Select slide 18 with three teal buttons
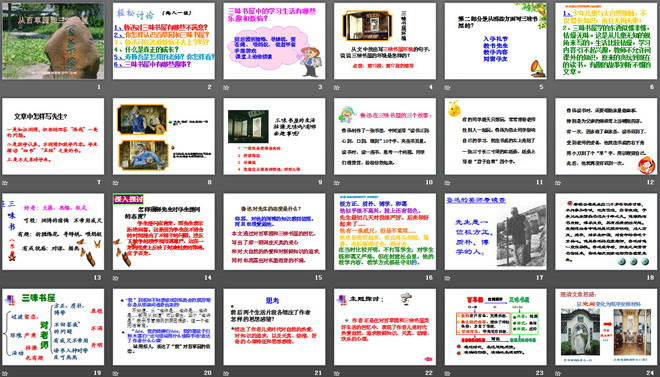660x377 pixels. [x=607, y=231]
